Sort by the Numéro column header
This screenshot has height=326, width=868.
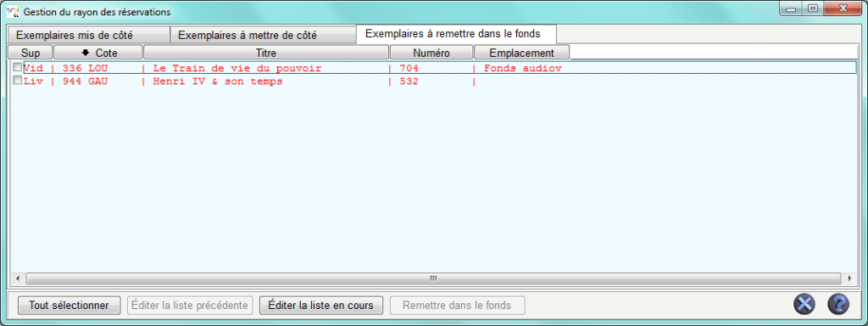pos(431,52)
